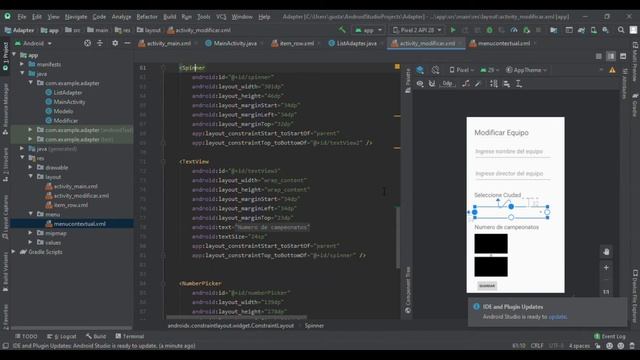
Task: Toggle the view options eye icon
Action: point(420,84)
